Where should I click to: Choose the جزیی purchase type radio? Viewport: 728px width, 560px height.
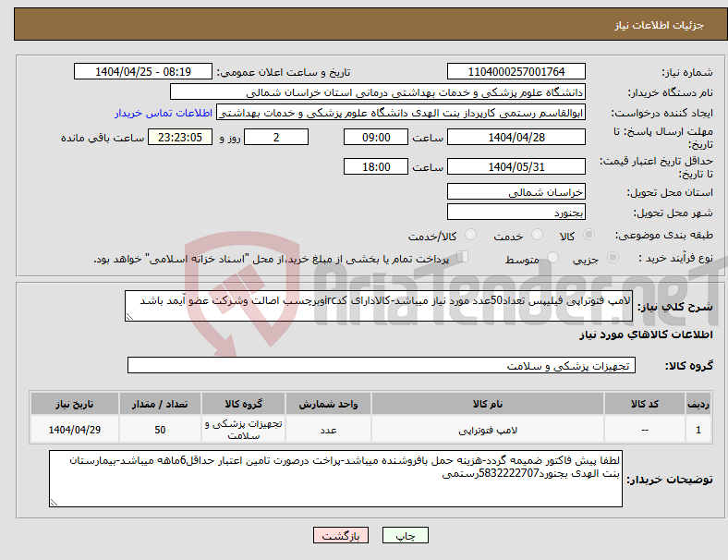[x=613, y=258]
